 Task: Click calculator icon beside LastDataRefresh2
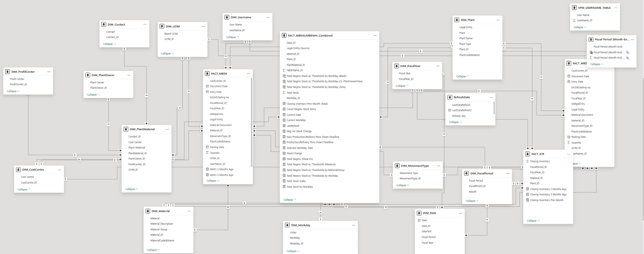pyautogui.click(x=450, y=110)
